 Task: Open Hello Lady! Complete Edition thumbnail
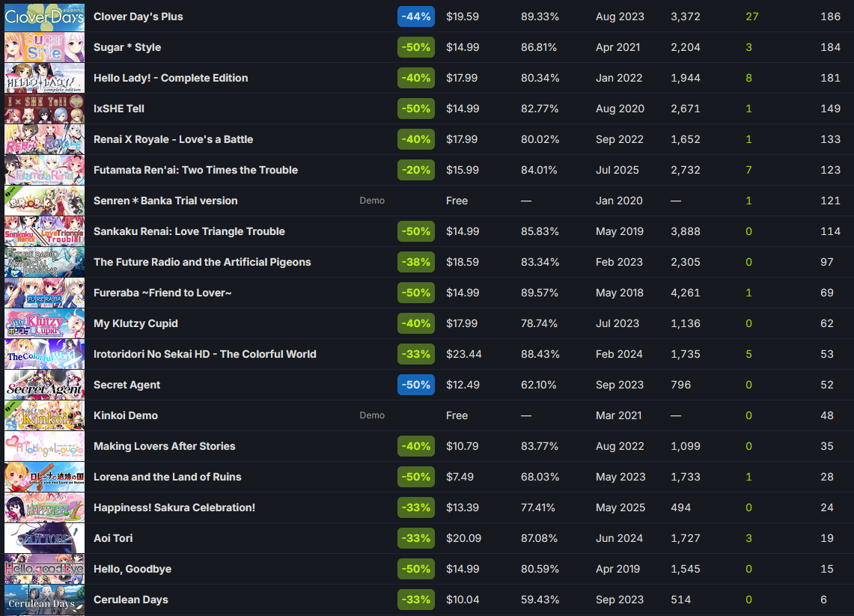45,78
